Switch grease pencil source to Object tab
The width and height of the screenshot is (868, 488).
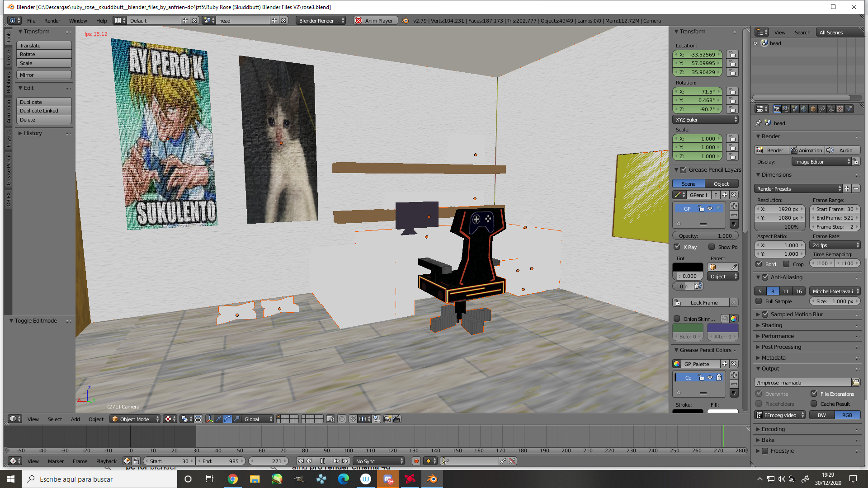coord(721,183)
